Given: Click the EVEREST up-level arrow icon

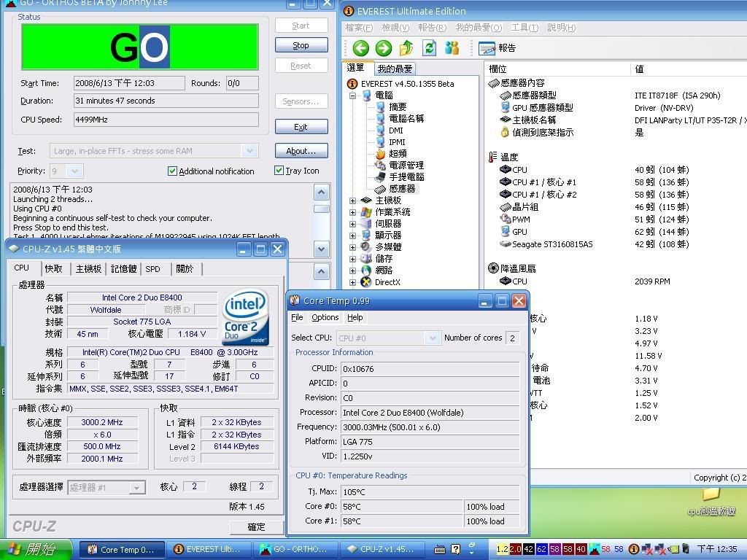Looking at the screenshot, I should [x=406, y=48].
